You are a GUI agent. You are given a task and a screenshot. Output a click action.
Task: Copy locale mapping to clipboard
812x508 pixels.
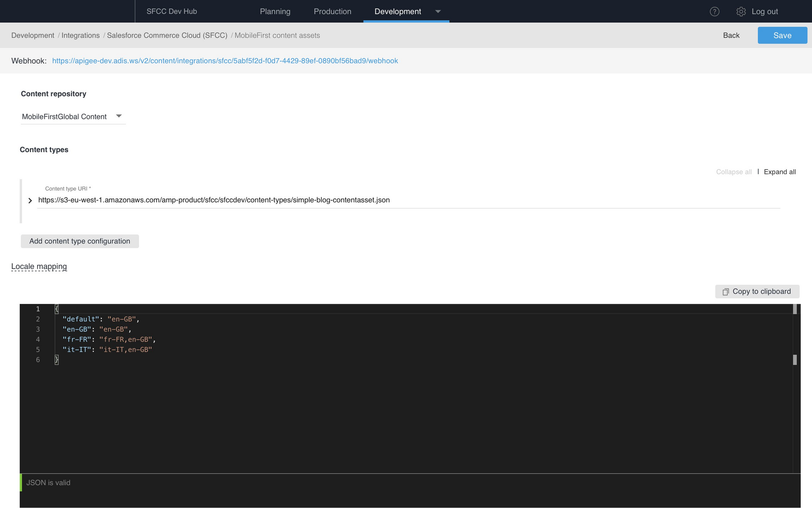tap(757, 291)
